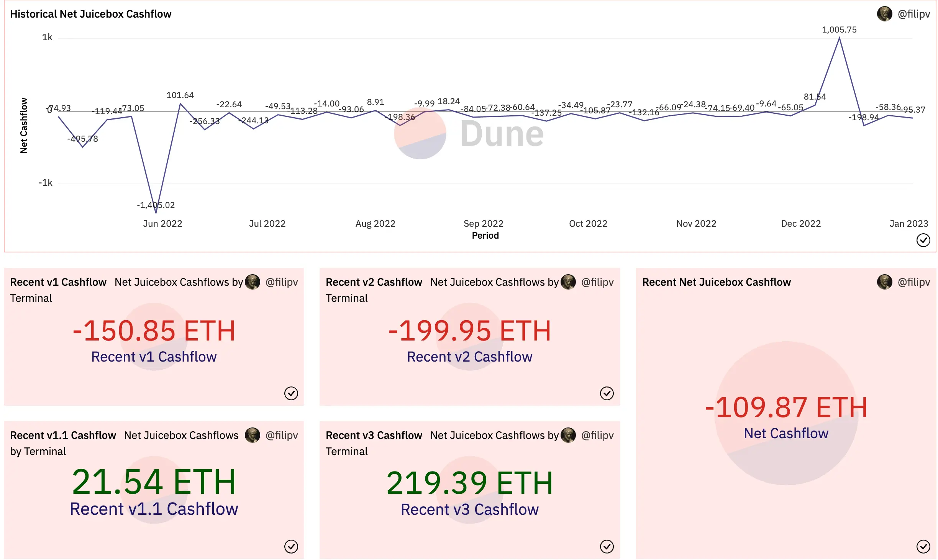Click checkmark icon on Recent v3 Cashflow panel

[607, 547]
